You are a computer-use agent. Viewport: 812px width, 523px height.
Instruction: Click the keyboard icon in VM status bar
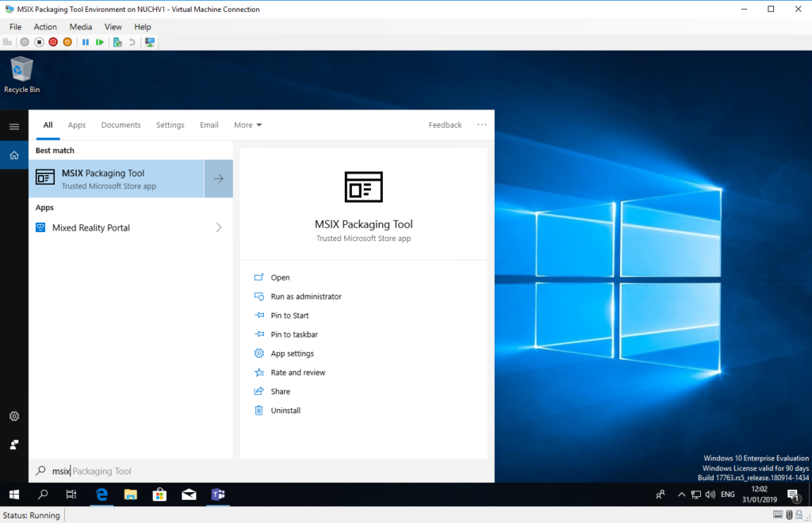click(x=778, y=515)
